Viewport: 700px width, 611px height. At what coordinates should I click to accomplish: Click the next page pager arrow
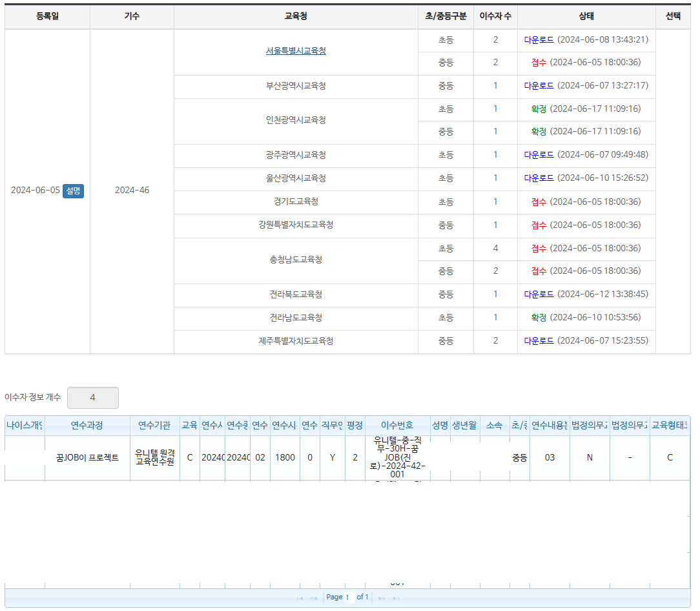[x=382, y=598]
